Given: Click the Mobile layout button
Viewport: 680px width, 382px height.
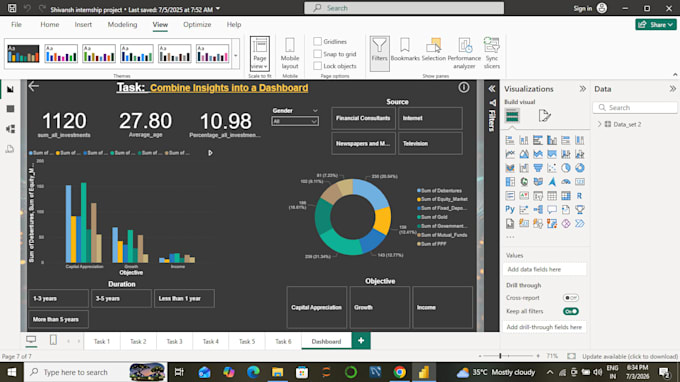Looking at the screenshot, I should pyautogui.click(x=290, y=53).
